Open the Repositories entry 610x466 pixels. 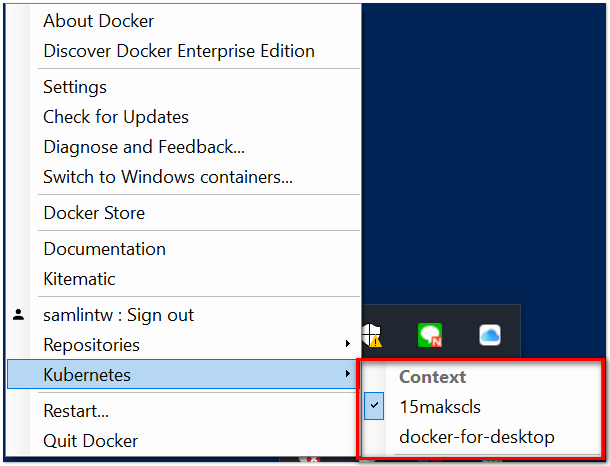(183, 345)
